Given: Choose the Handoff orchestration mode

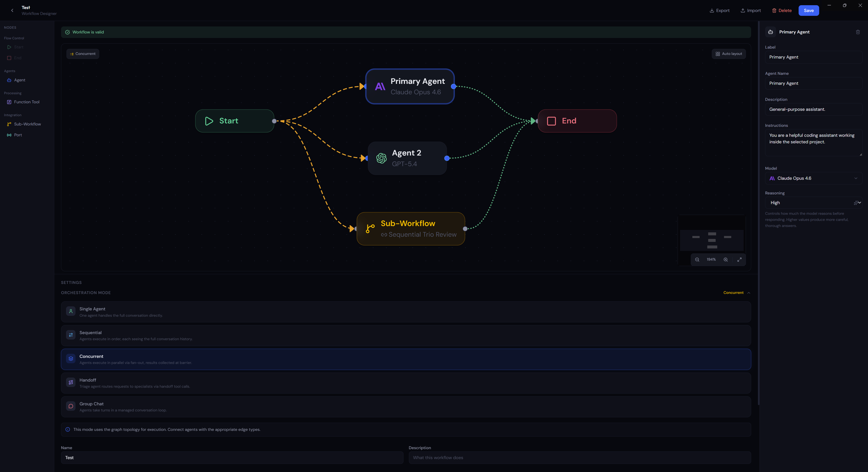Looking at the screenshot, I should pyautogui.click(x=406, y=383).
